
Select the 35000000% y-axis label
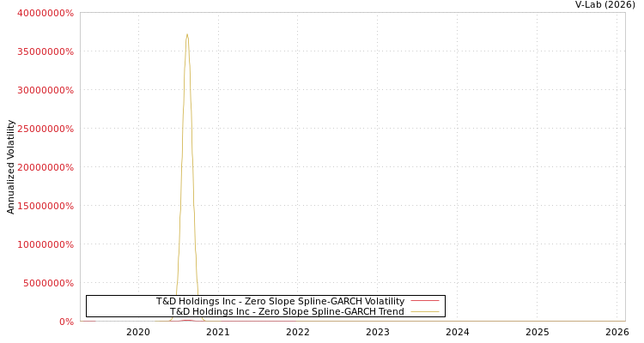pyautogui.click(x=46, y=51)
